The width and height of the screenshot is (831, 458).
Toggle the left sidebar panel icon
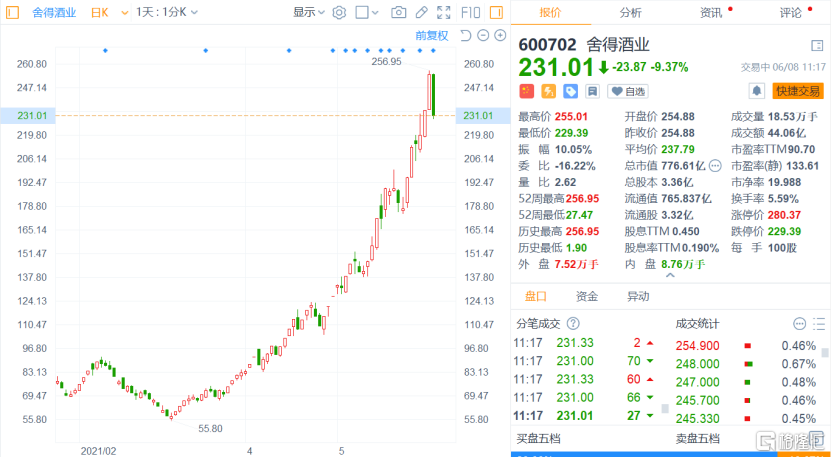pos(12,12)
